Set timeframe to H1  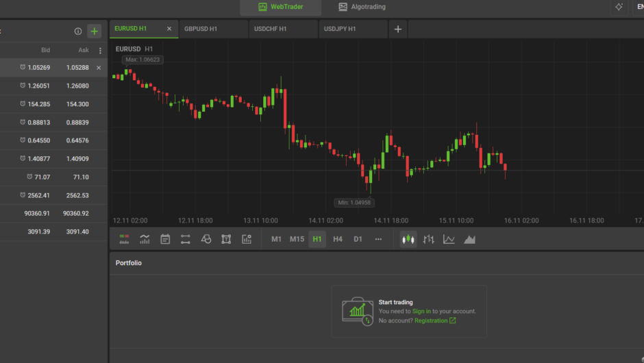point(317,240)
